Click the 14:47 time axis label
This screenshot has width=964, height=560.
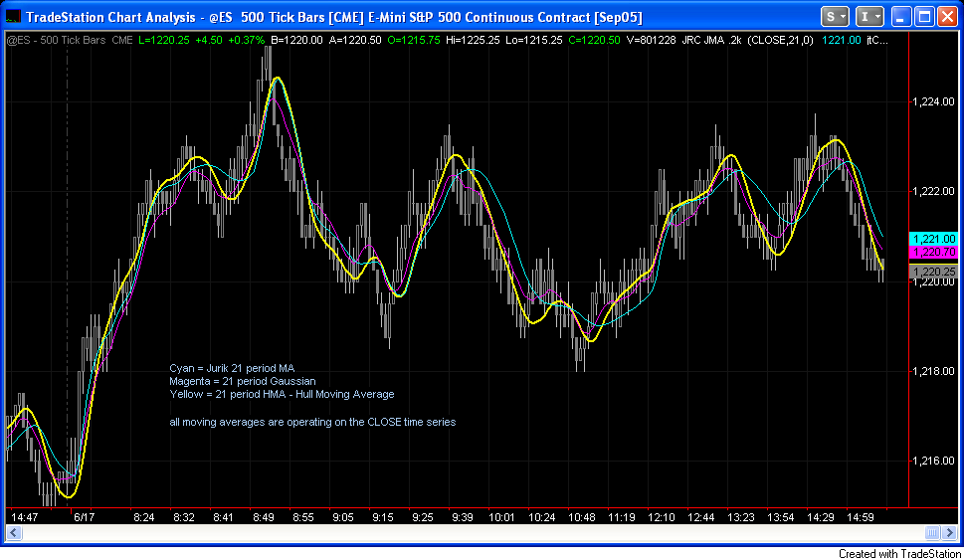(x=25, y=517)
